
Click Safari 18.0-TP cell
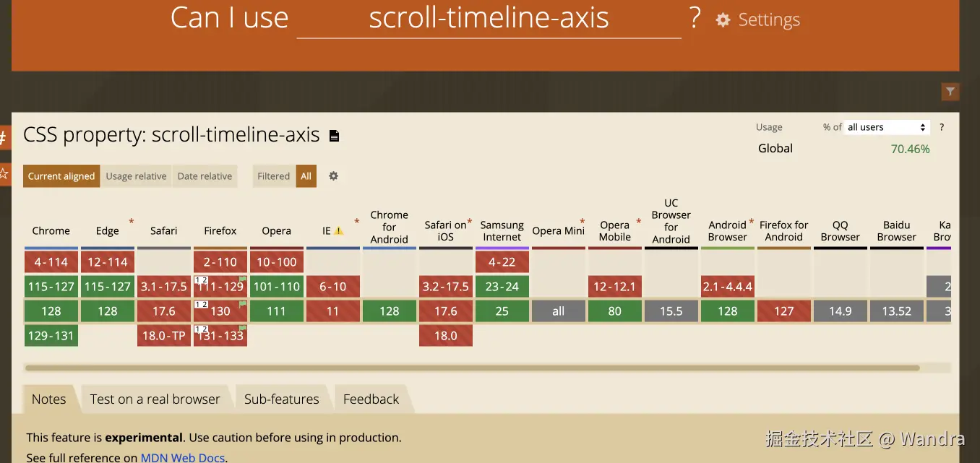click(x=164, y=336)
